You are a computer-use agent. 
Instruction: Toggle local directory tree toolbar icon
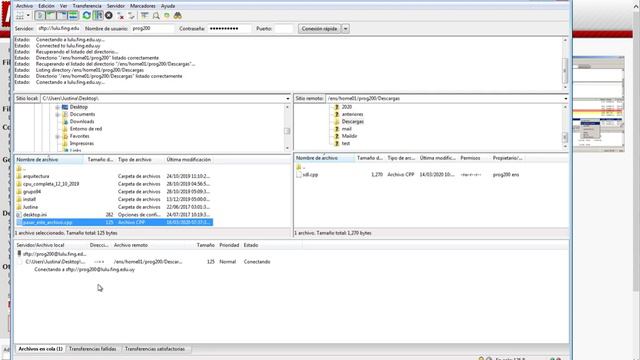coord(51,16)
